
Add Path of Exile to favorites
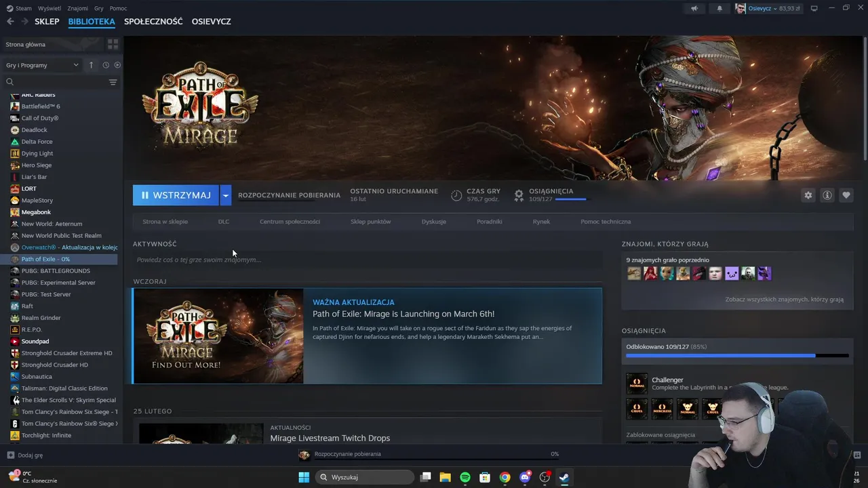pos(846,195)
